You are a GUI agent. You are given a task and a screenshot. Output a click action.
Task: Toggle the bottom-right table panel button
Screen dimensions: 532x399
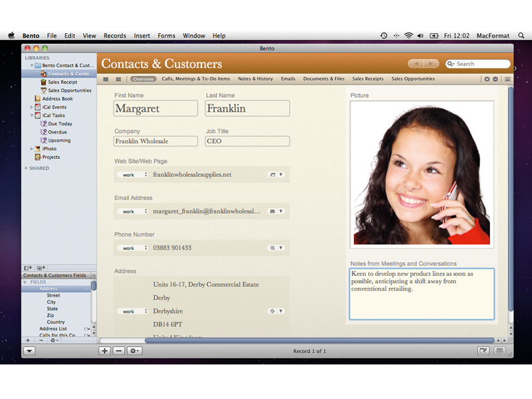(500, 351)
